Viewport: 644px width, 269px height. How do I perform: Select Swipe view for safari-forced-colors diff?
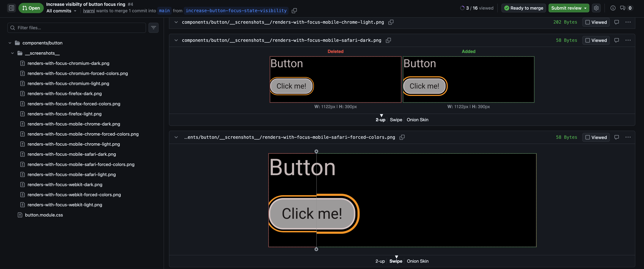pos(396,261)
